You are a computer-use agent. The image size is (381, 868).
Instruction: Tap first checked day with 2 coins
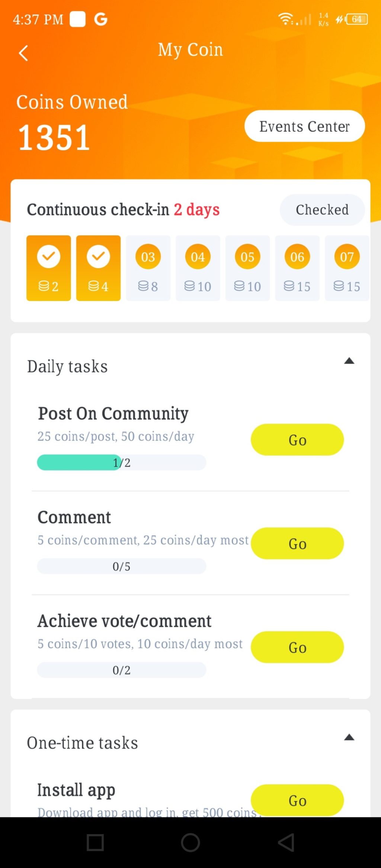[x=49, y=268]
